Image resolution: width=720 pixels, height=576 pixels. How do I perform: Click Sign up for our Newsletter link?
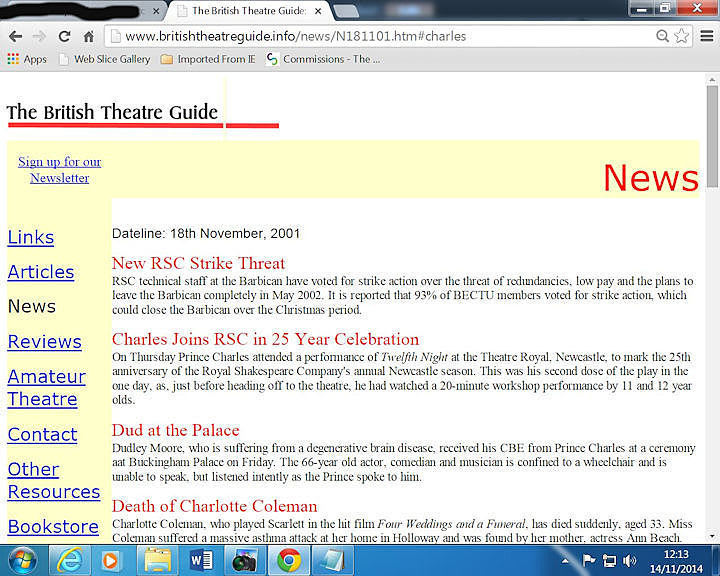[x=60, y=169]
